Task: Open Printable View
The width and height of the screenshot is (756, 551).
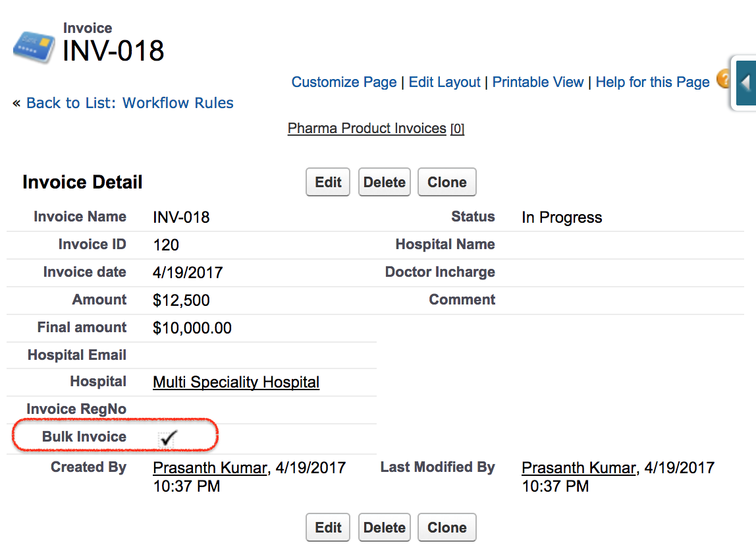Action: click(x=537, y=82)
